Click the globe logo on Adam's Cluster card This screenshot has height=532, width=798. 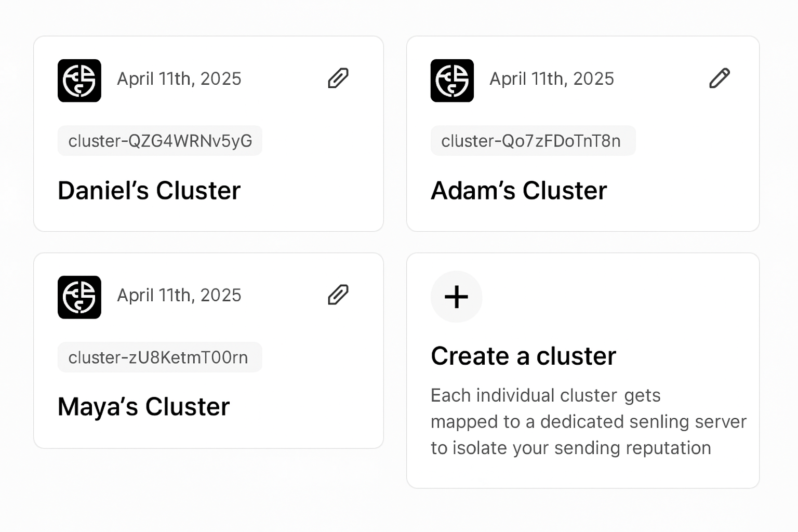click(x=452, y=81)
